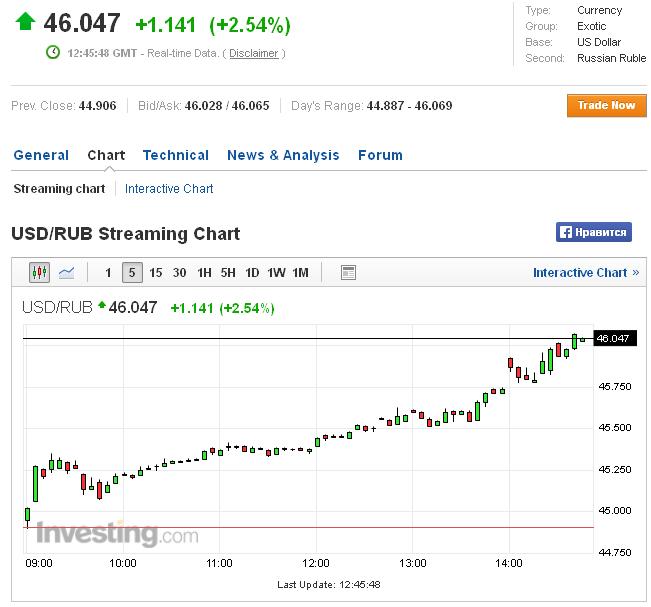Click the 14:00 time axis label
The image size is (651, 607).
(x=509, y=563)
